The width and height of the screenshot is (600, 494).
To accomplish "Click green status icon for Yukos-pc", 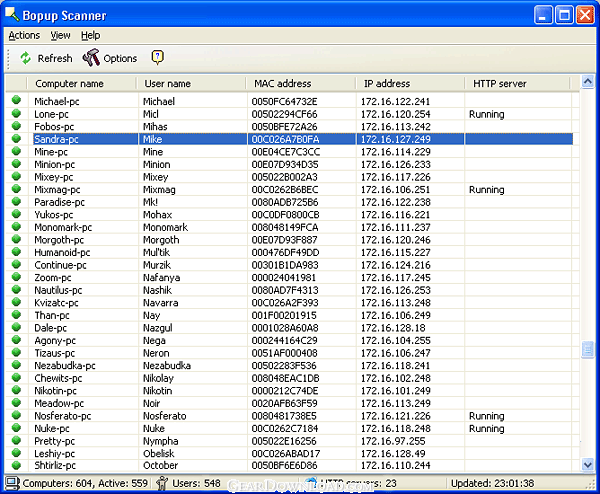I will tap(16, 214).
